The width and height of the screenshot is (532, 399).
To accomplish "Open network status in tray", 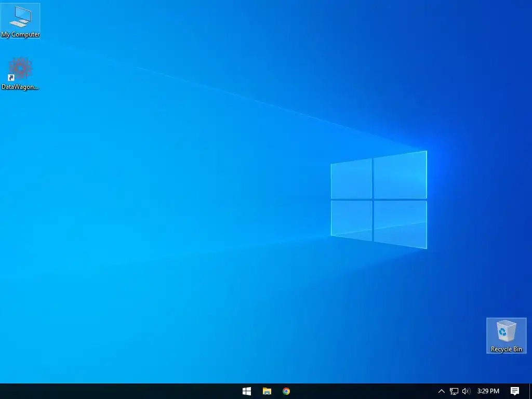I will [454, 391].
